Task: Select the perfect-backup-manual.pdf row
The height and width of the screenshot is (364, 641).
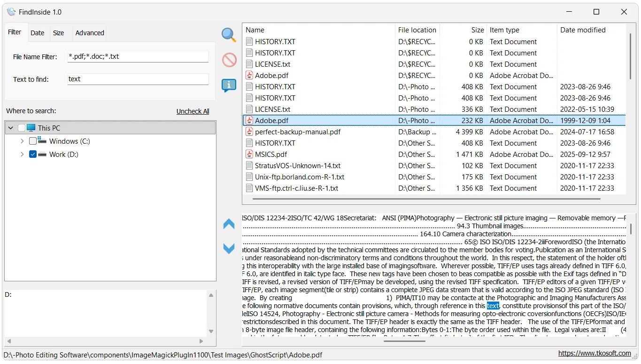Action: coord(434,132)
